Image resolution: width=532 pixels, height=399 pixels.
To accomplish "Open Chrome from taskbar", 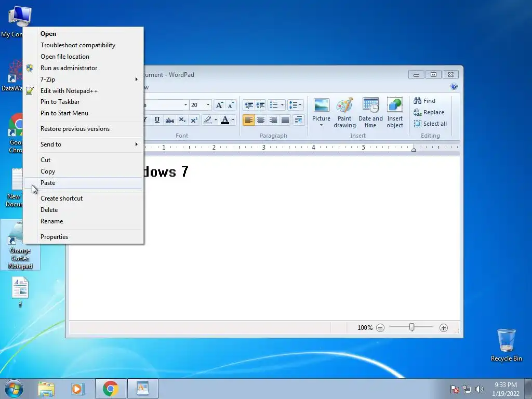I will pos(111,389).
